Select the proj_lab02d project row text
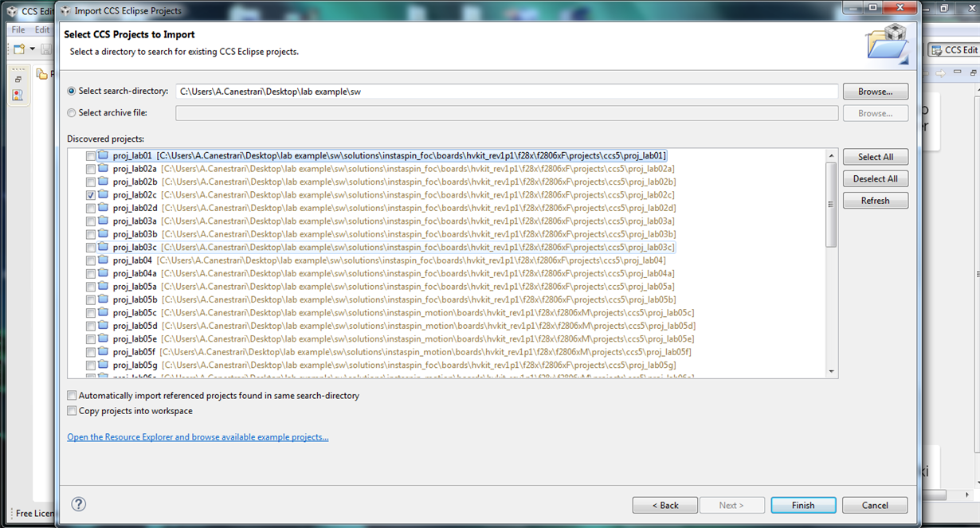The image size is (980, 528). coord(394,208)
